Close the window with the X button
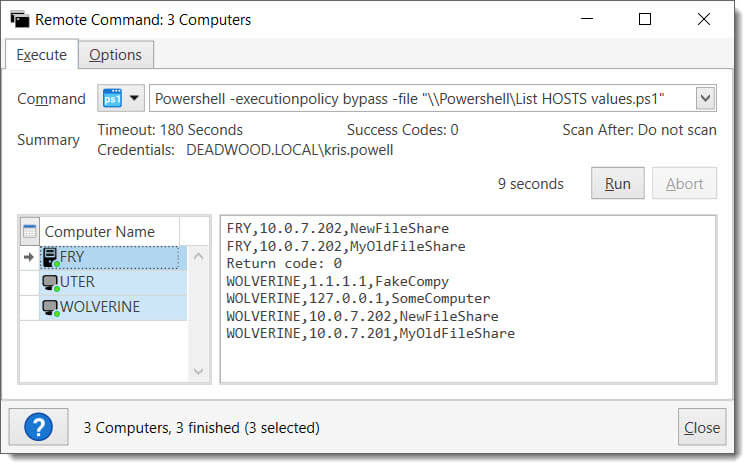Screen dimensions: 750x469 click(704, 19)
